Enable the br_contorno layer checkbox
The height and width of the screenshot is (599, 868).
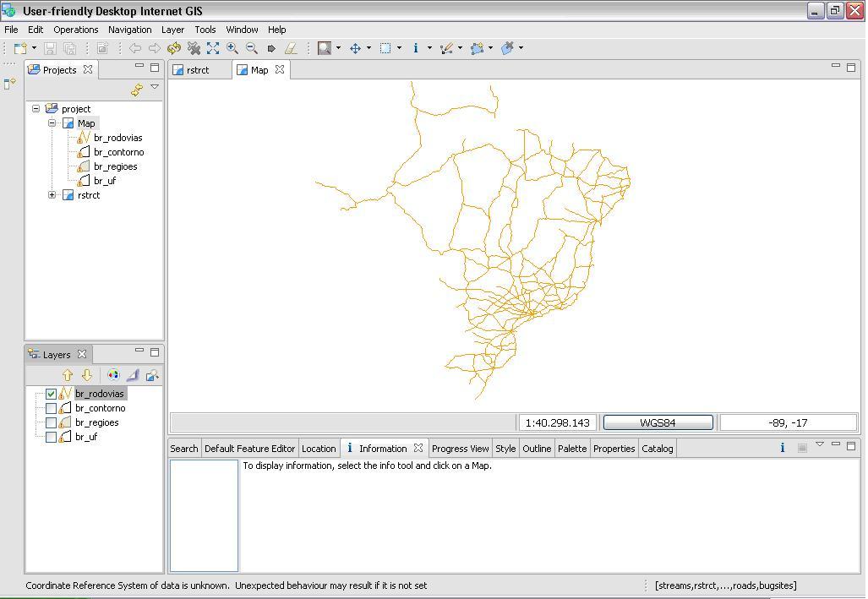click(x=52, y=408)
